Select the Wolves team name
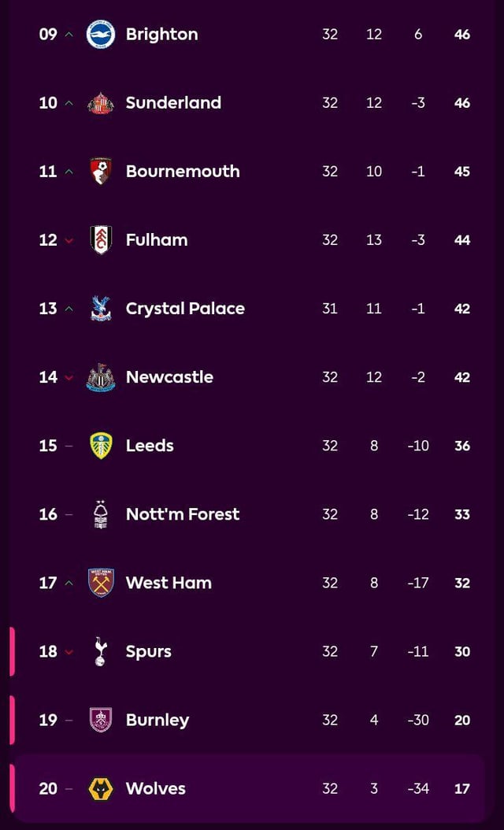504x830 pixels. pyautogui.click(x=156, y=788)
